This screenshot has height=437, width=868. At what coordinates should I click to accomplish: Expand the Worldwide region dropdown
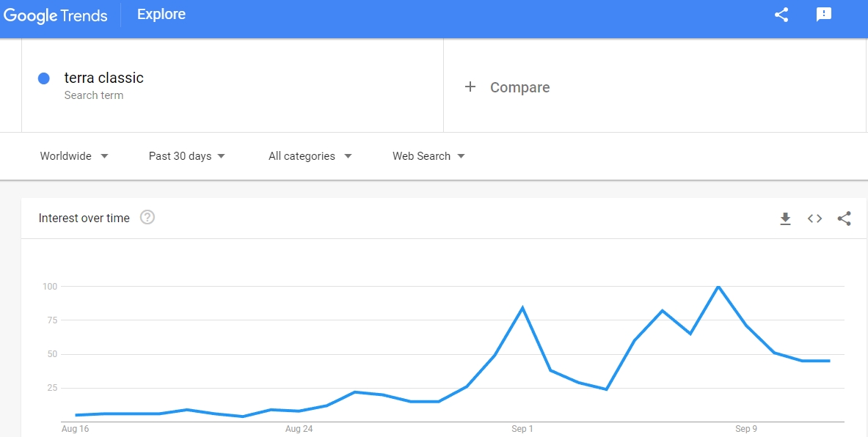click(x=74, y=156)
